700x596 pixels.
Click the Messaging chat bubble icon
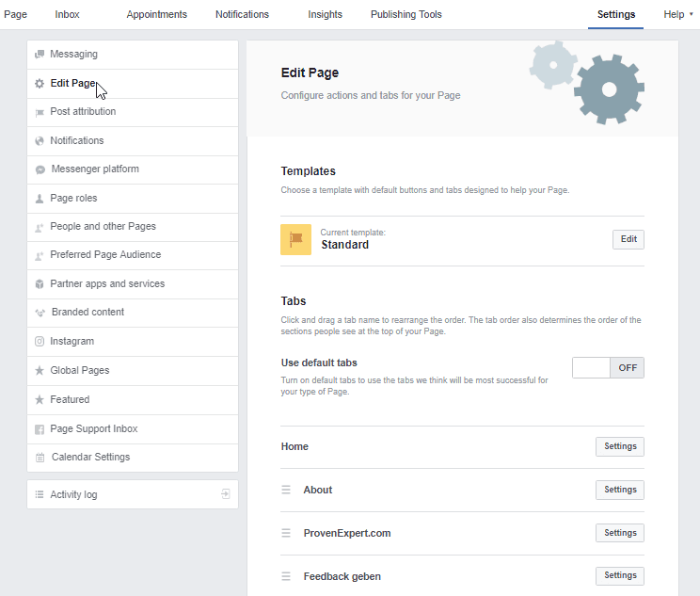click(40, 55)
